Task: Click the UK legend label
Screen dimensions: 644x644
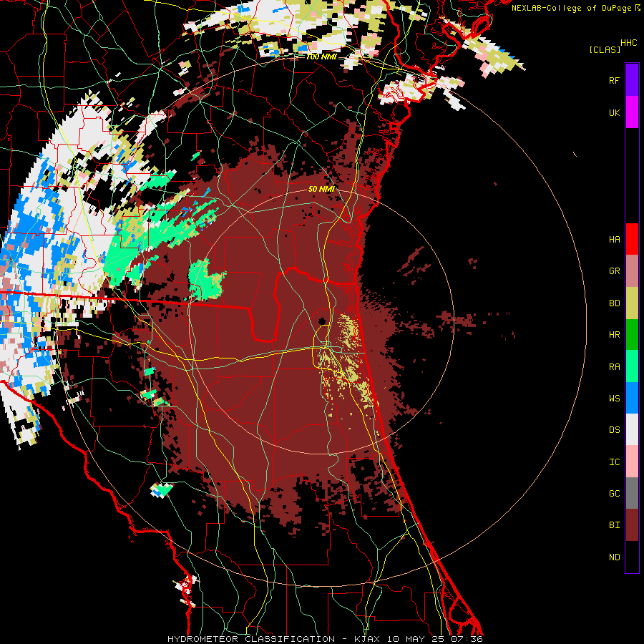Action: (614, 112)
